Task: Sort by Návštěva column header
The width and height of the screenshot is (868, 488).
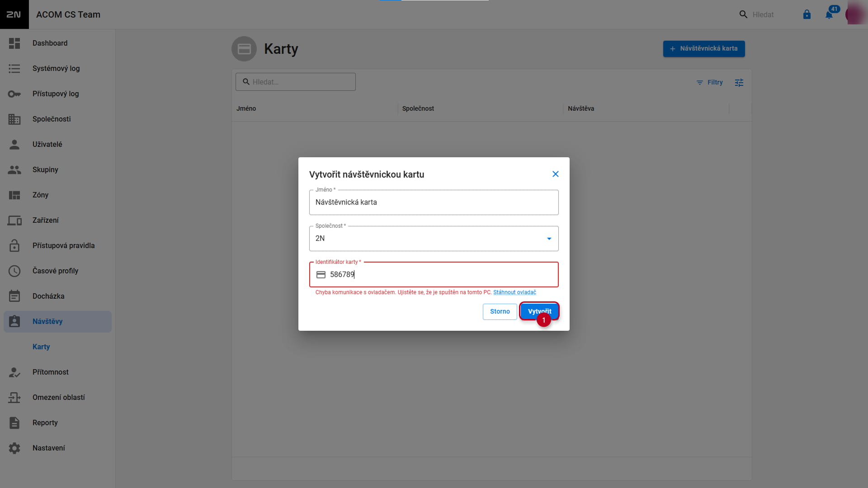Action: tap(581, 108)
